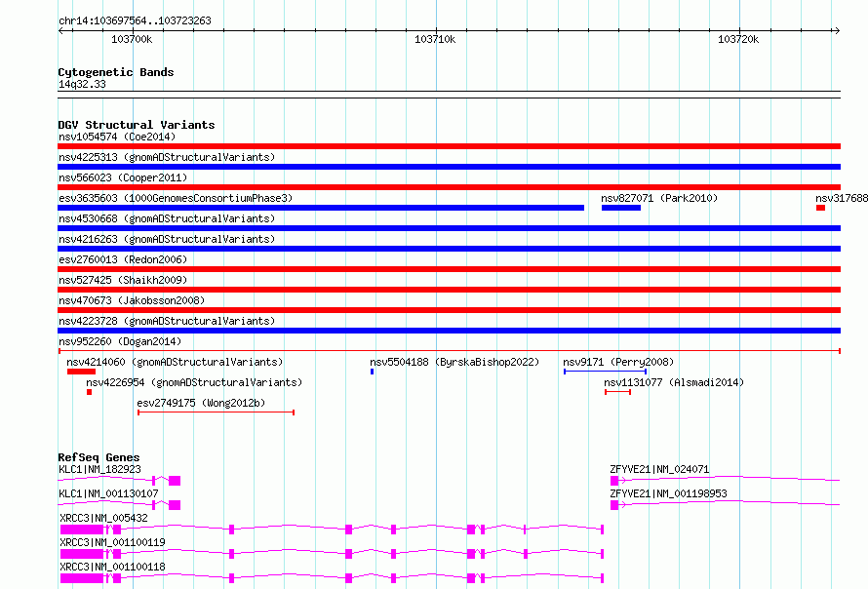Image resolution: width=868 pixels, height=589 pixels.
Task: Open XRCC3|NM_005432 transcript label
Action: pos(103,518)
